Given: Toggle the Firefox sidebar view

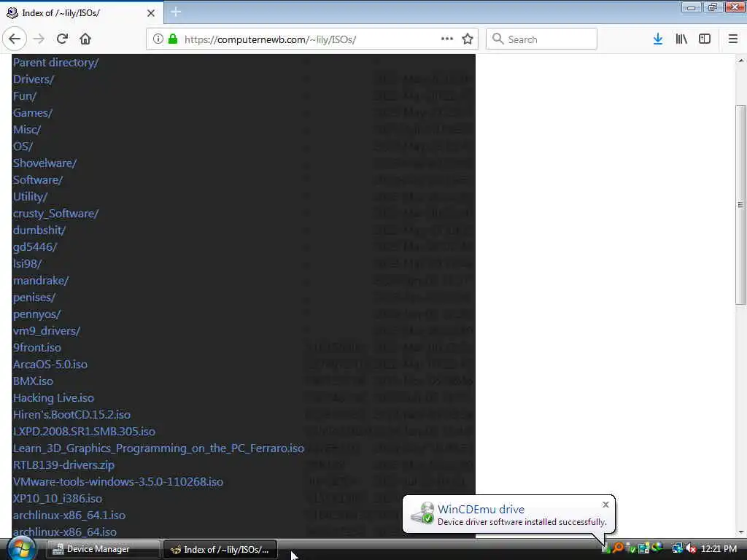Looking at the screenshot, I should pyautogui.click(x=705, y=39).
